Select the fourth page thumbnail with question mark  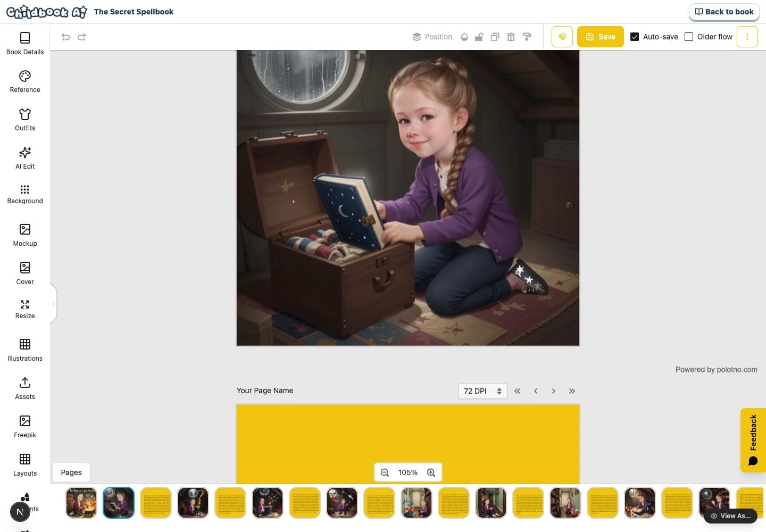193,503
